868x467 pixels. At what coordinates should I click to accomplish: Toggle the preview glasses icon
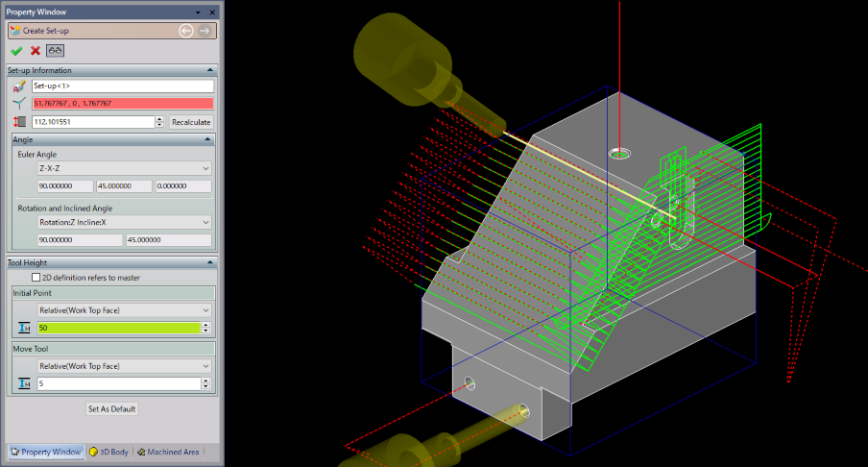coord(55,51)
